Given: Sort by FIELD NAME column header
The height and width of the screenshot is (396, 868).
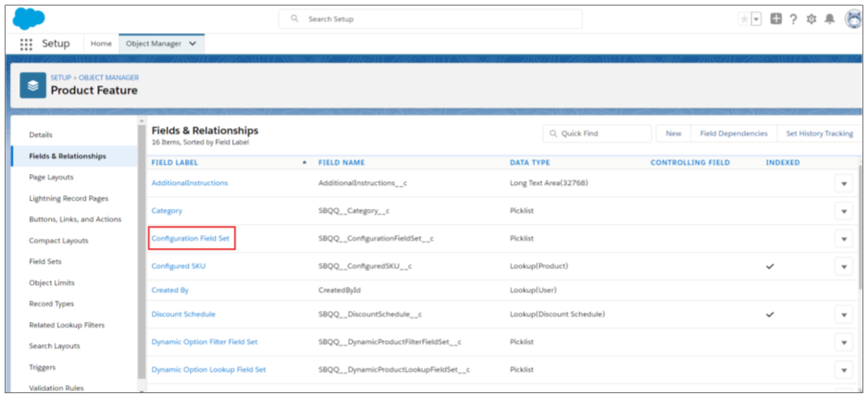Looking at the screenshot, I should coord(341,162).
